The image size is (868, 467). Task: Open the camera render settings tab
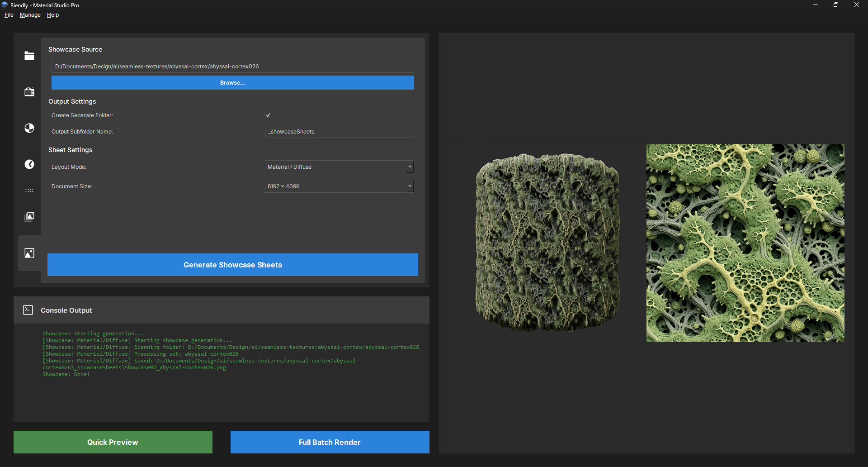click(29, 92)
